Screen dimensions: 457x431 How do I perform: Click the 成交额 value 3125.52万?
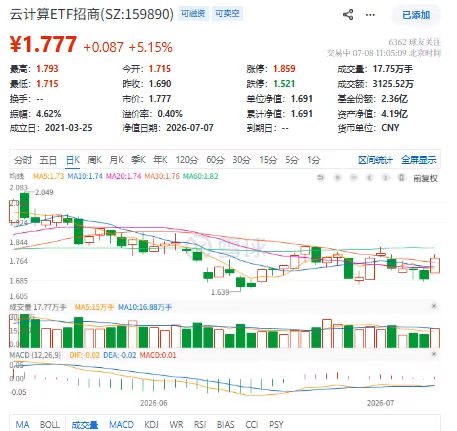(x=393, y=84)
